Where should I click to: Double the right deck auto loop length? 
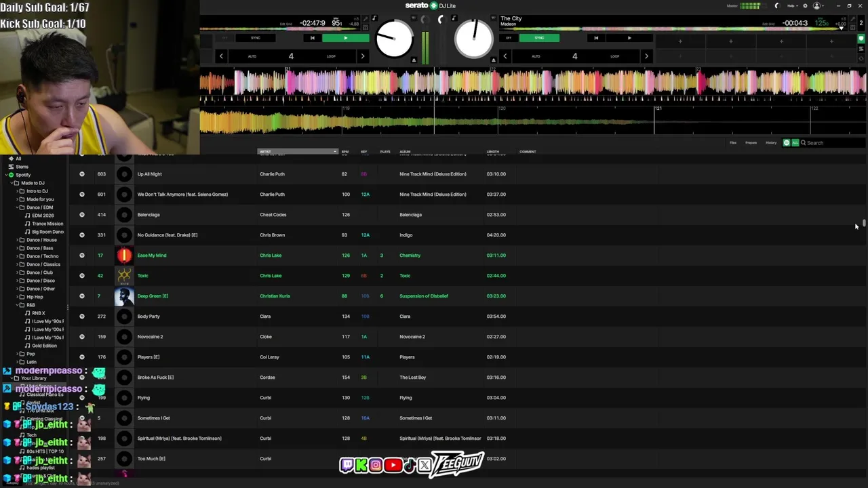(646, 56)
